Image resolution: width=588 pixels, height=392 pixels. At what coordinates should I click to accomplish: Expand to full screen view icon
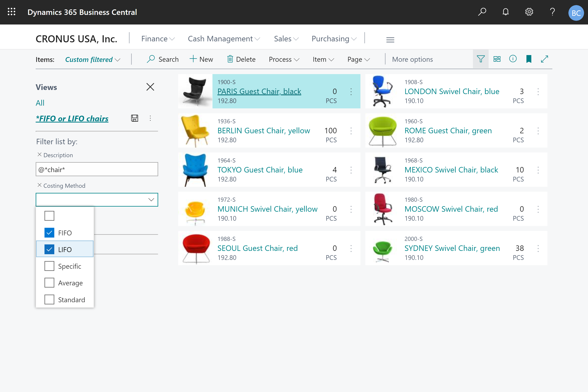pyautogui.click(x=545, y=59)
